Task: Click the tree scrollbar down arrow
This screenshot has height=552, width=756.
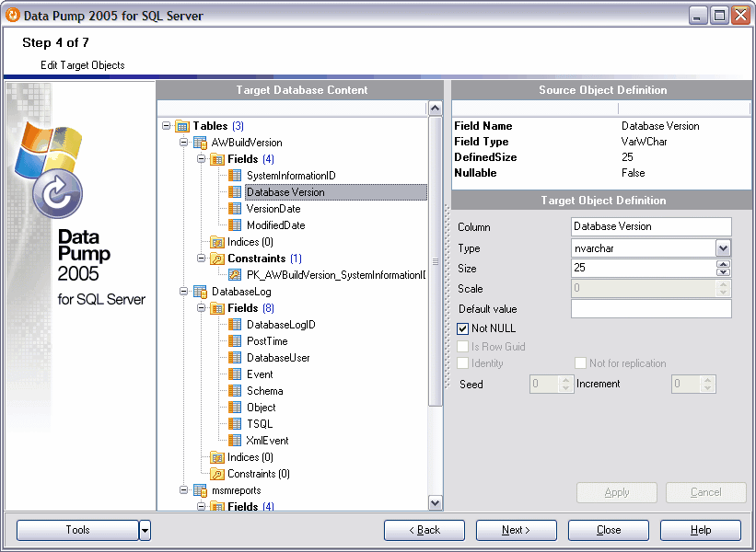Action: click(x=435, y=503)
